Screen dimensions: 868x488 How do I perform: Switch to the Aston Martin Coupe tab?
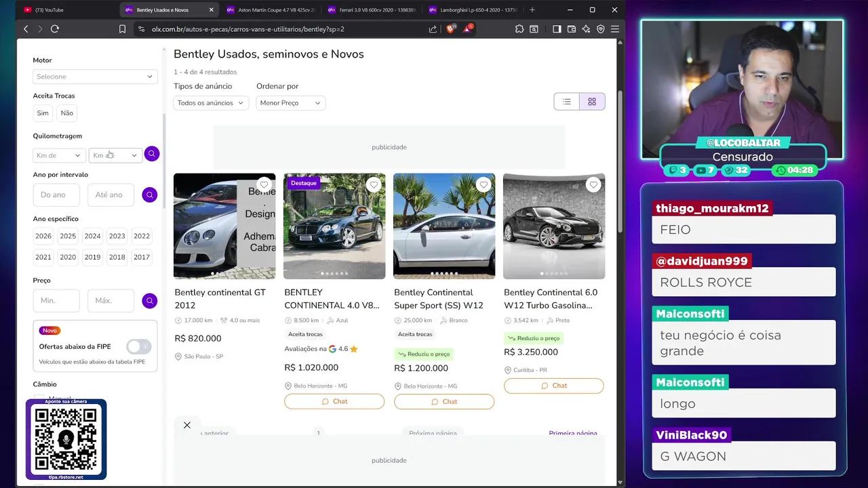pyautogui.click(x=271, y=10)
